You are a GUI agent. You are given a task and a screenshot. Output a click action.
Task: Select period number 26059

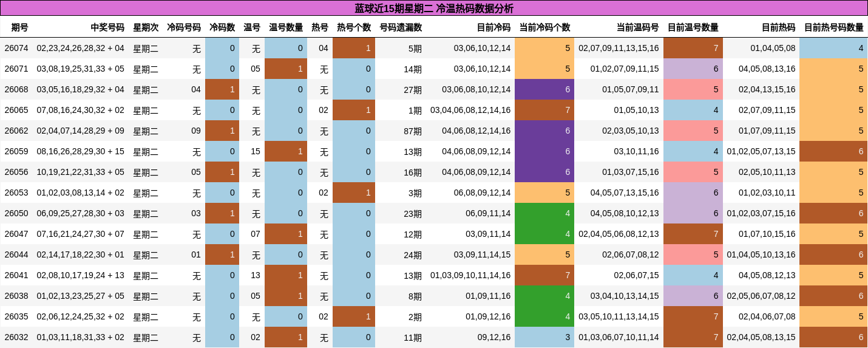[16, 151]
